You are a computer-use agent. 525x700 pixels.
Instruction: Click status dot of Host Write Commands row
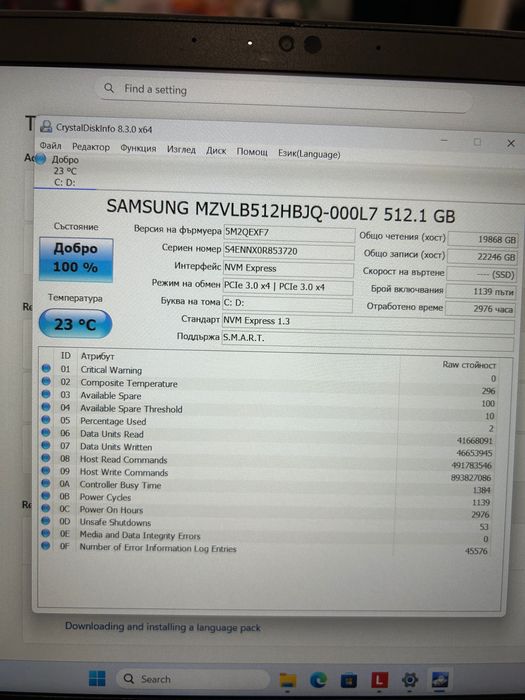[x=46, y=470]
